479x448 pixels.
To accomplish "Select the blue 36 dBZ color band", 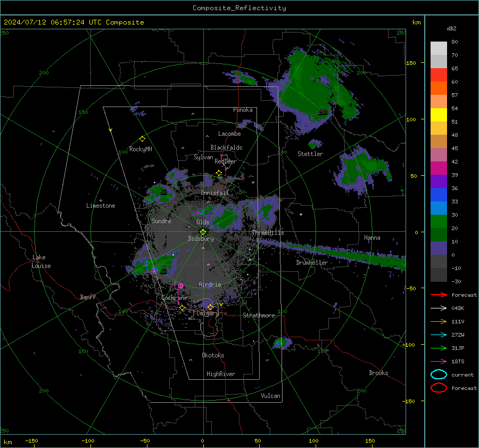I will pyautogui.click(x=439, y=194).
